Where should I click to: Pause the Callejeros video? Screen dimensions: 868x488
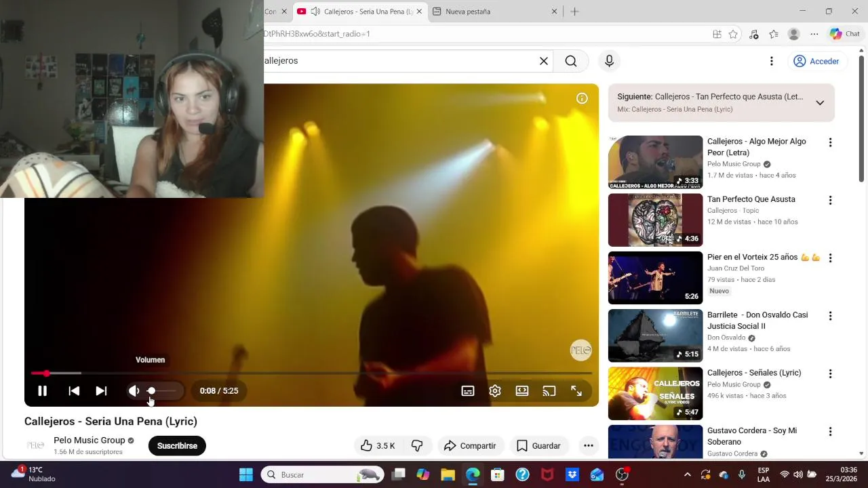(42, 391)
